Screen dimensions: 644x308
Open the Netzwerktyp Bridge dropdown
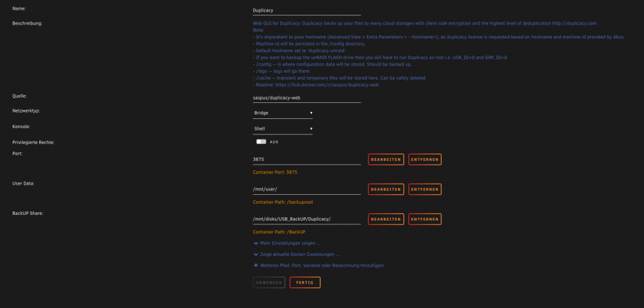point(283,113)
